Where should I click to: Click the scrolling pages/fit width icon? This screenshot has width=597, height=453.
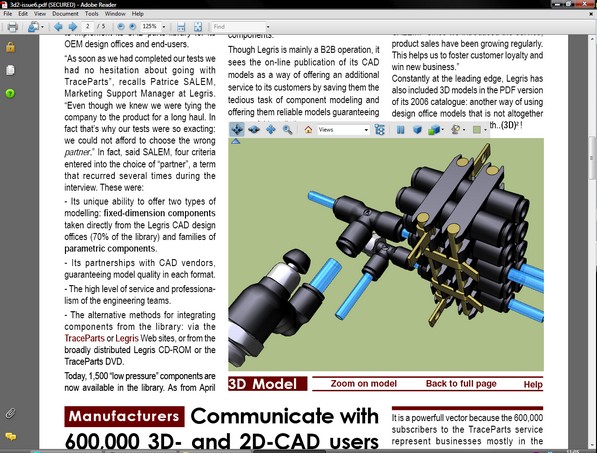point(181,27)
